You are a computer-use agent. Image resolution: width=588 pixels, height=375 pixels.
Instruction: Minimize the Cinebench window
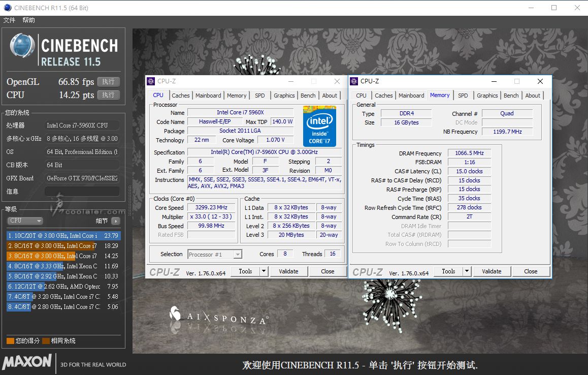[x=531, y=8]
